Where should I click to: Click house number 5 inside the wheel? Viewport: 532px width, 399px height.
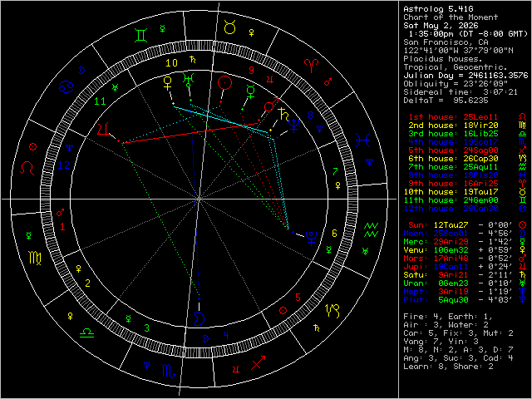pos(298,298)
